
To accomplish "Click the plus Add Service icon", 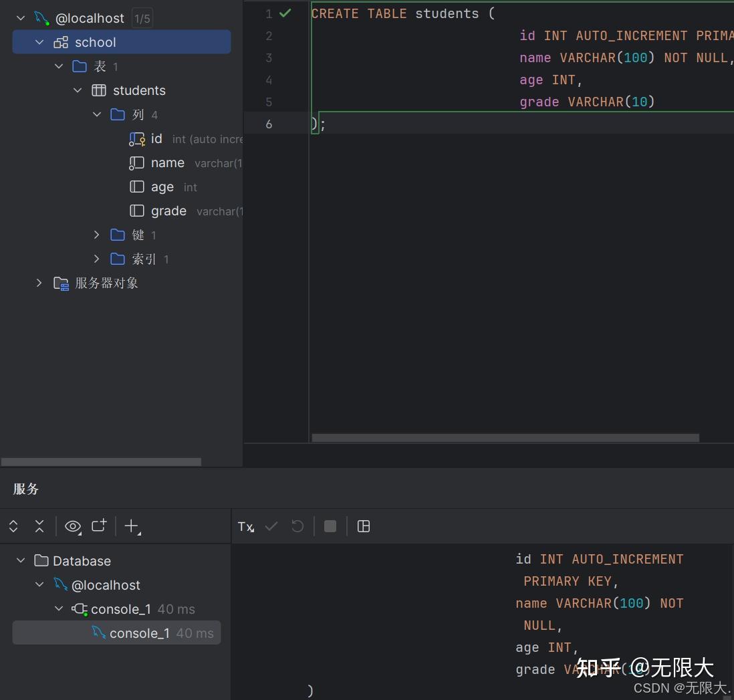I will click(x=132, y=526).
